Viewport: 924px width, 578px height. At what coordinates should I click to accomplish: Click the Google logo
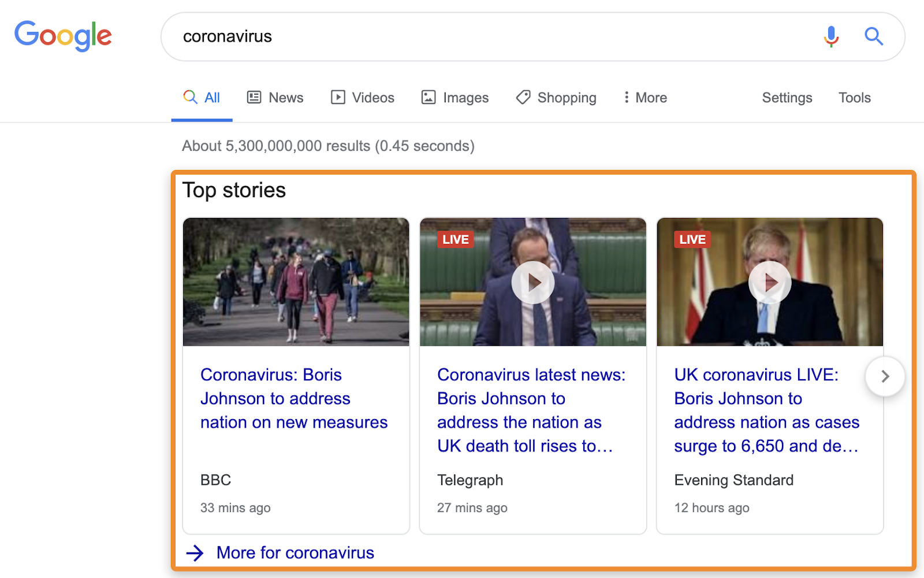[x=63, y=36]
